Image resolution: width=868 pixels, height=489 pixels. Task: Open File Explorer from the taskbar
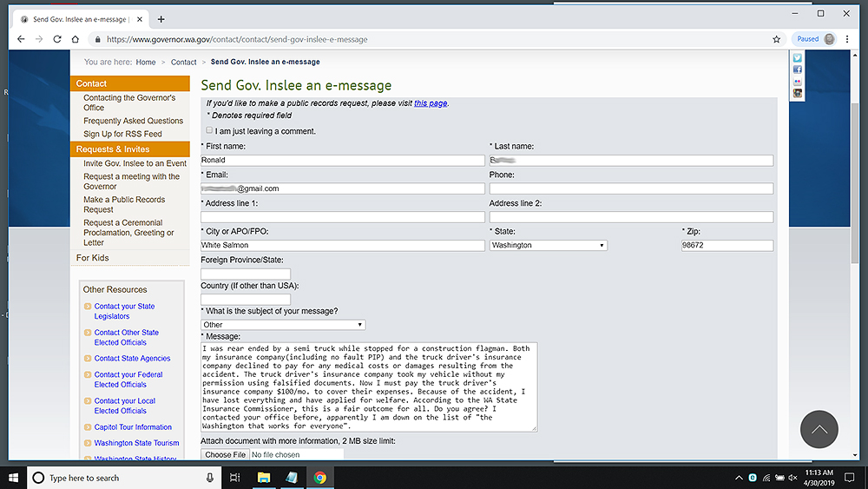pyautogui.click(x=265, y=478)
